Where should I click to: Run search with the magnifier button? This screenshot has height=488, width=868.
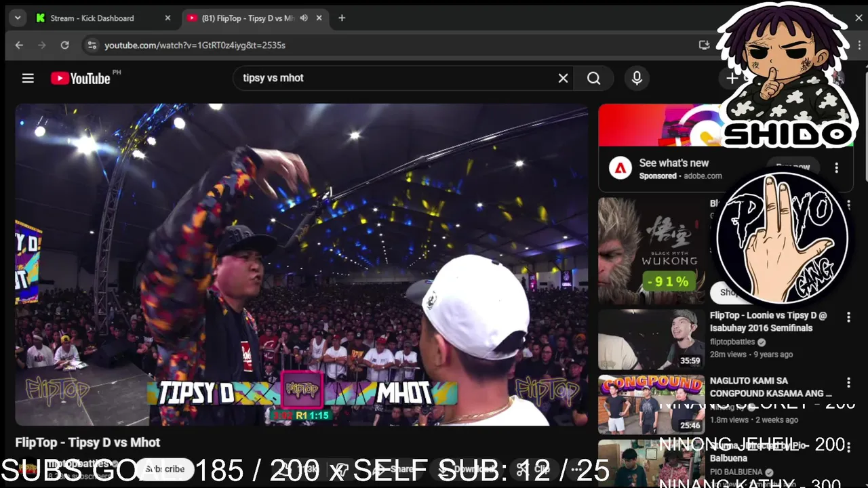click(593, 78)
